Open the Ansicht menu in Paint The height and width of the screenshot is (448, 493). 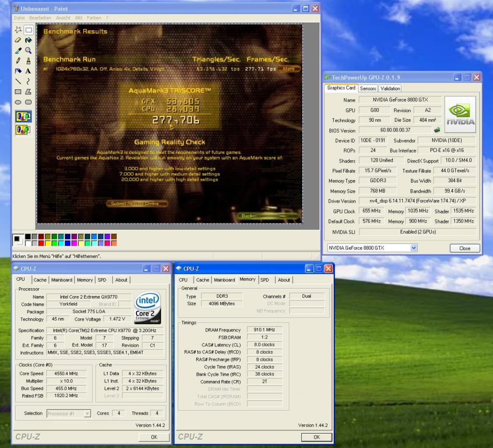coord(63,18)
